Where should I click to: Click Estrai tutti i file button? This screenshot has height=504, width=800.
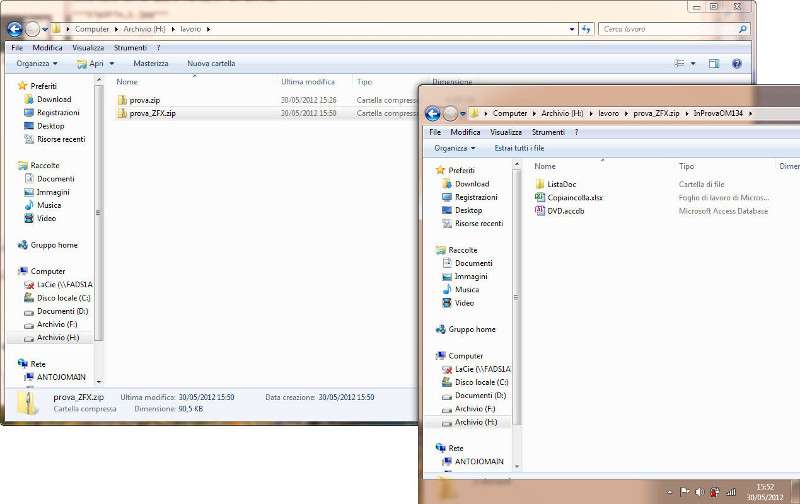pos(519,148)
